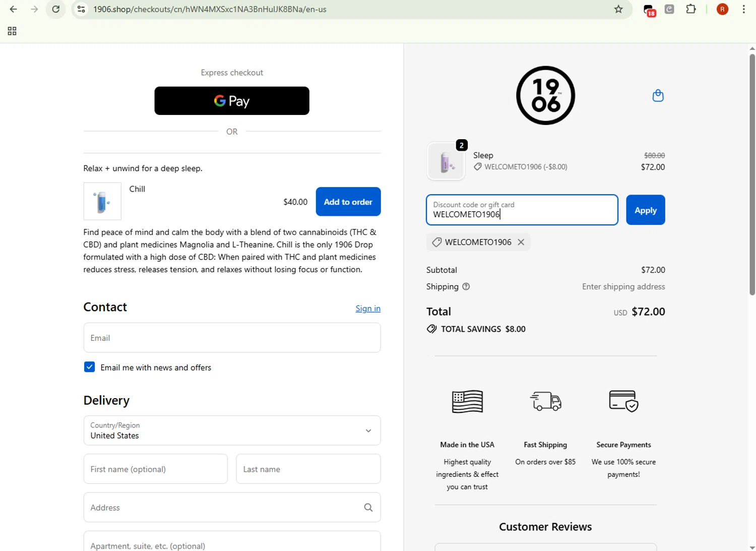The height and width of the screenshot is (551, 756).
Task: Go back to the previous page
Action: tap(14, 9)
